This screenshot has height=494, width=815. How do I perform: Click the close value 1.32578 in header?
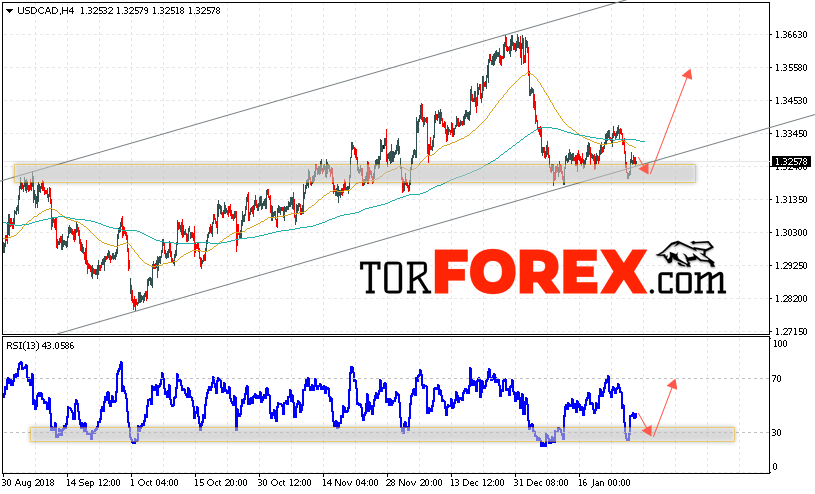[x=204, y=10]
